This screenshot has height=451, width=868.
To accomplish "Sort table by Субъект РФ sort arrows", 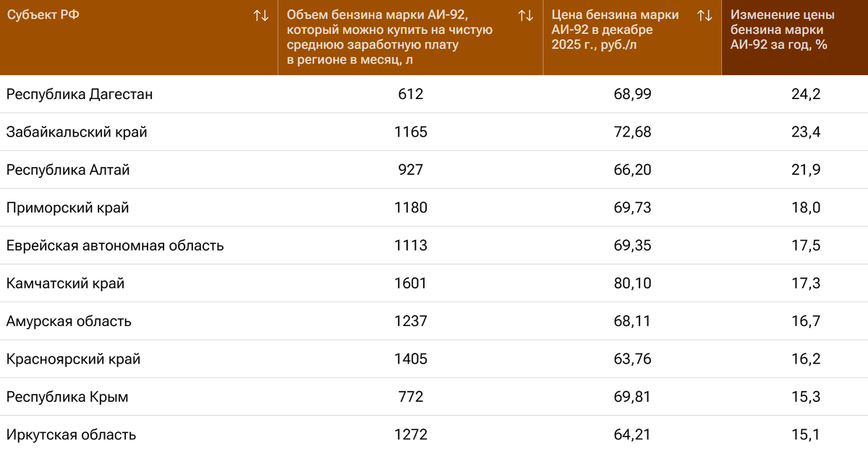I will coord(261,16).
